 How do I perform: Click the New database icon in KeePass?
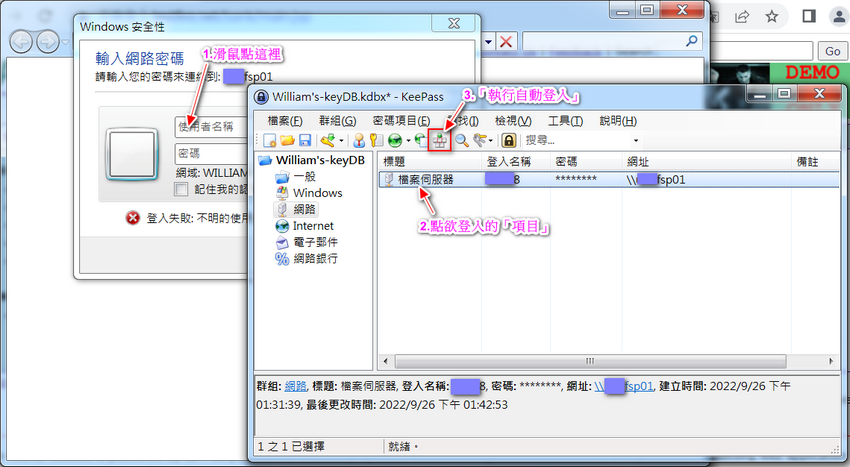point(269,140)
